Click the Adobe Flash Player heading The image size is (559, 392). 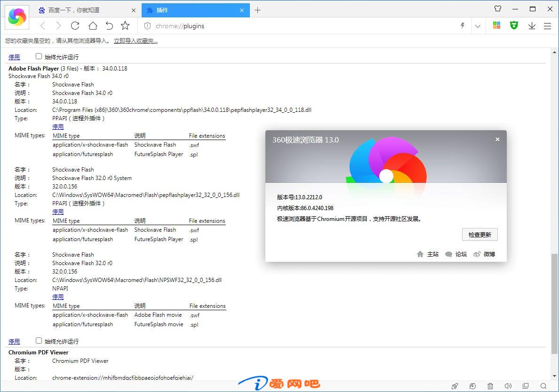tap(33, 68)
